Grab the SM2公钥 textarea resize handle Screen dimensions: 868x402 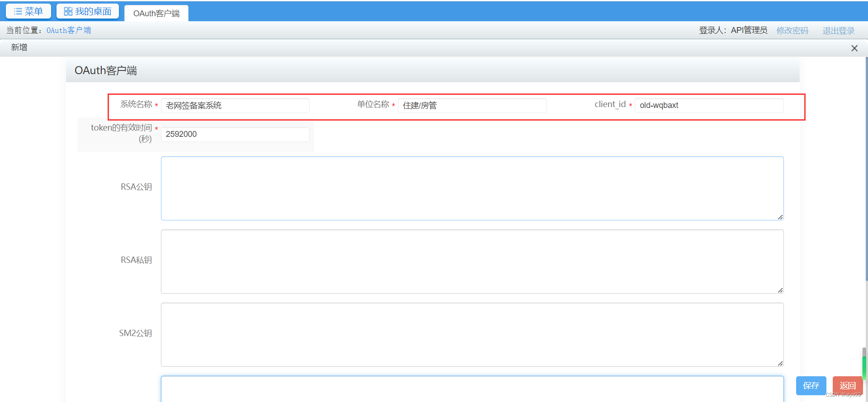tap(780, 364)
